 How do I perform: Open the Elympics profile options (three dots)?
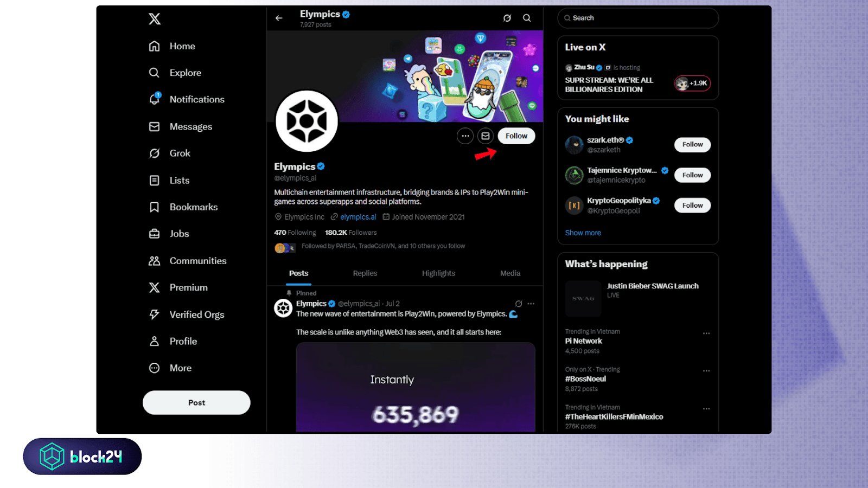click(465, 136)
